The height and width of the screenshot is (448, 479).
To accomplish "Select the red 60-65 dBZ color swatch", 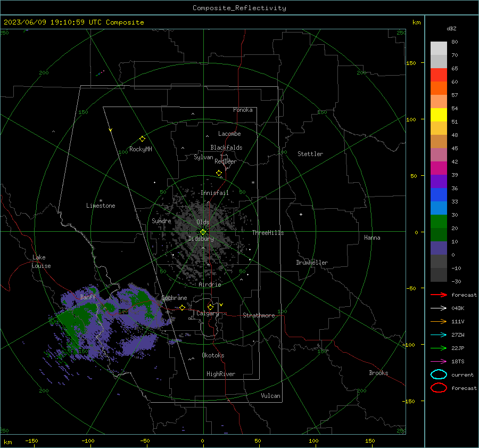I will 439,75.
